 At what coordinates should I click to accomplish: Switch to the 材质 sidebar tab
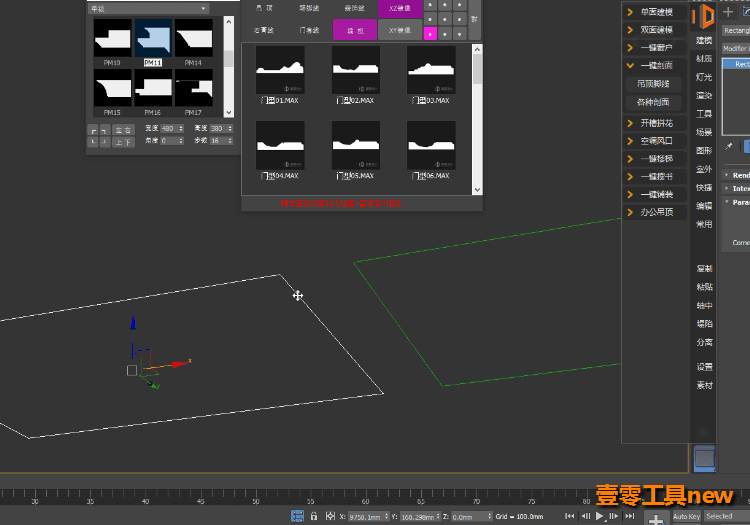(x=704, y=58)
